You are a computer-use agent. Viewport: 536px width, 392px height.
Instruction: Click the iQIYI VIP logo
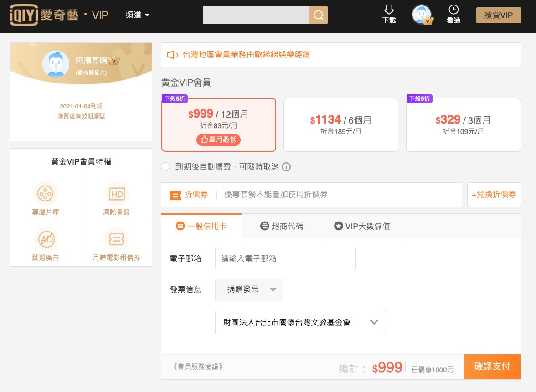coord(59,15)
